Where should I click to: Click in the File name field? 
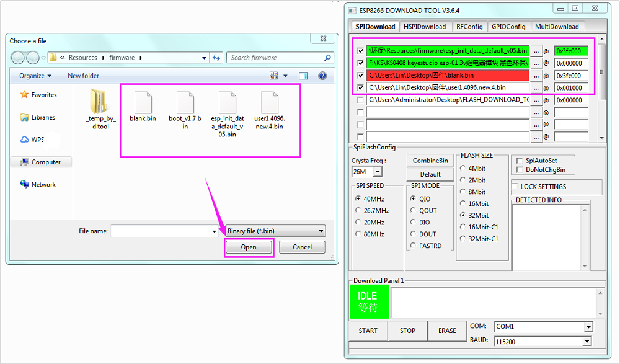160,231
